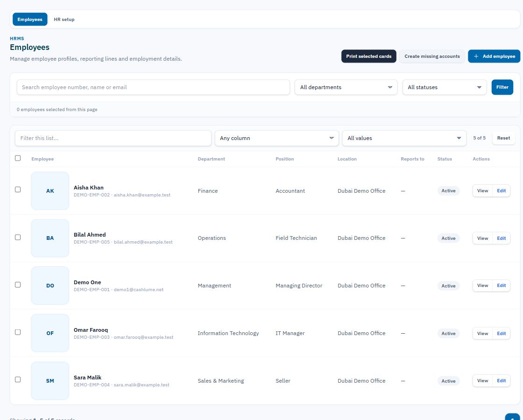Click the name Sara Malik
The width and height of the screenshot is (523, 420).
pyautogui.click(x=87, y=378)
